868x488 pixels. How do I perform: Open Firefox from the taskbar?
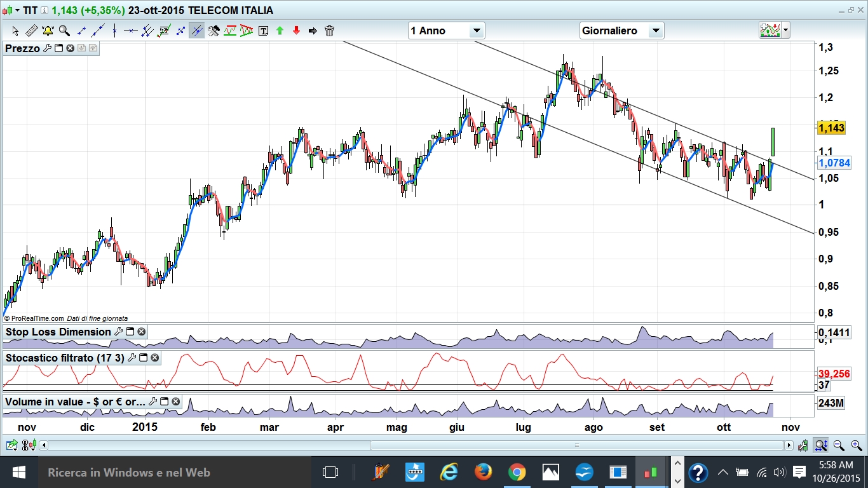pyautogui.click(x=483, y=472)
